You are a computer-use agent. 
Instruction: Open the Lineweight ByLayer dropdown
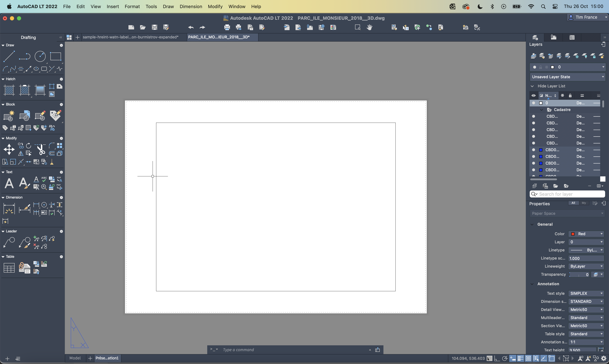point(586,266)
